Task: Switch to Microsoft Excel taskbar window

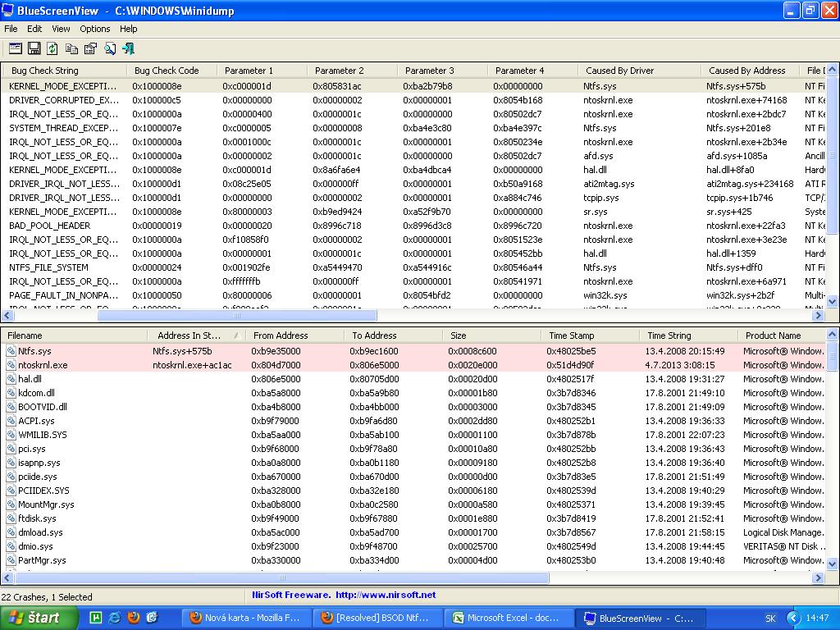Action: coord(509,618)
